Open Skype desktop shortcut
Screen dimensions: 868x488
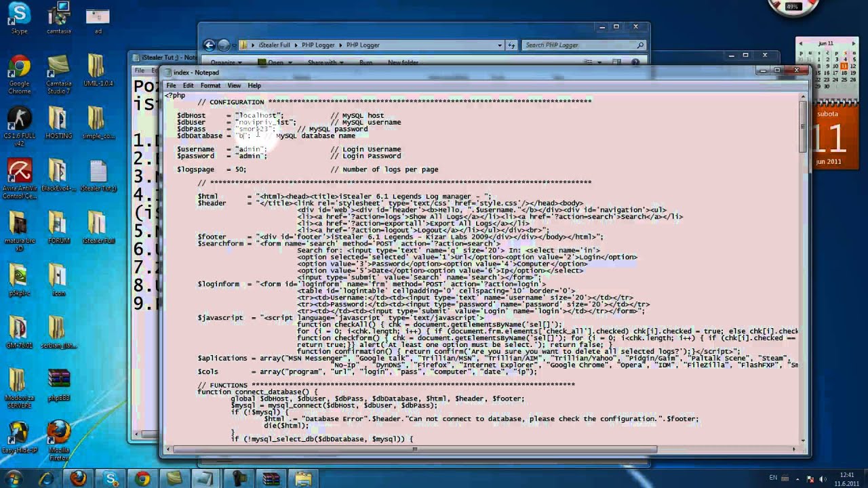coord(19,18)
